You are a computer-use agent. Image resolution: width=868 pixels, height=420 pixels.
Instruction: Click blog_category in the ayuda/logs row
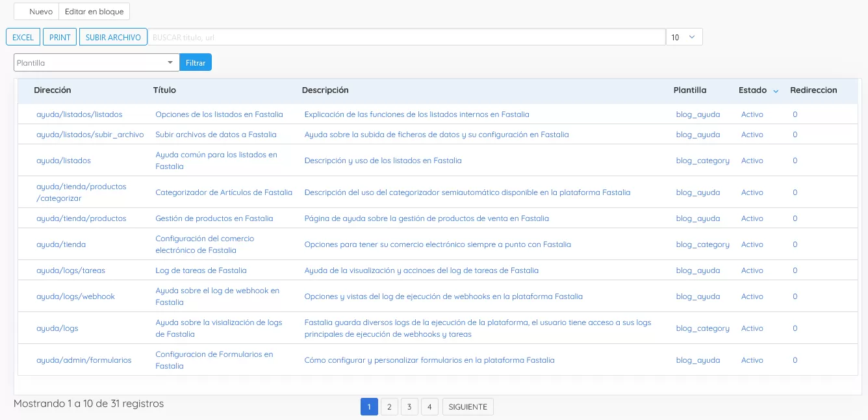pyautogui.click(x=702, y=328)
